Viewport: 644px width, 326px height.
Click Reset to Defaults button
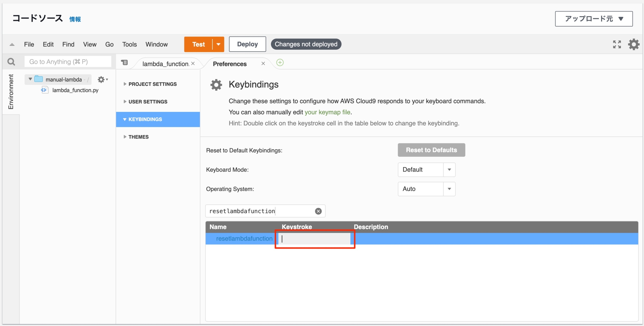pyautogui.click(x=431, y=150)
